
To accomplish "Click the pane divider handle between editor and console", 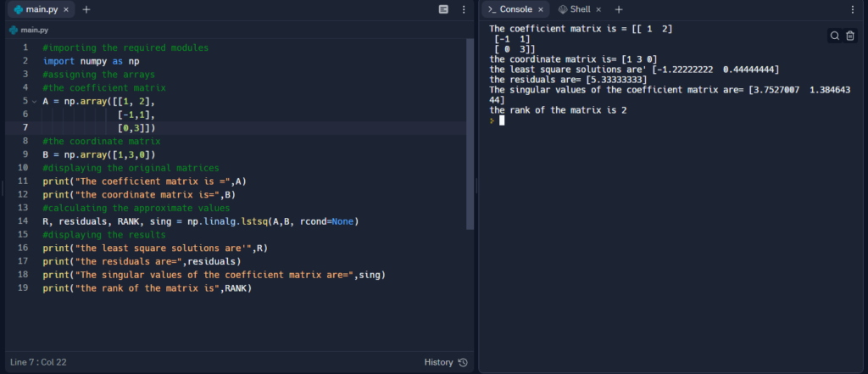I will [x=476, y=187].
